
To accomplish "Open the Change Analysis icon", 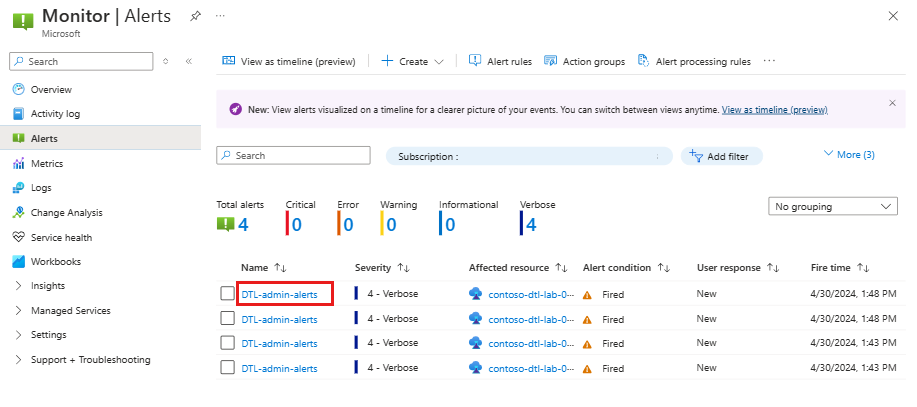I will [19, 212].
